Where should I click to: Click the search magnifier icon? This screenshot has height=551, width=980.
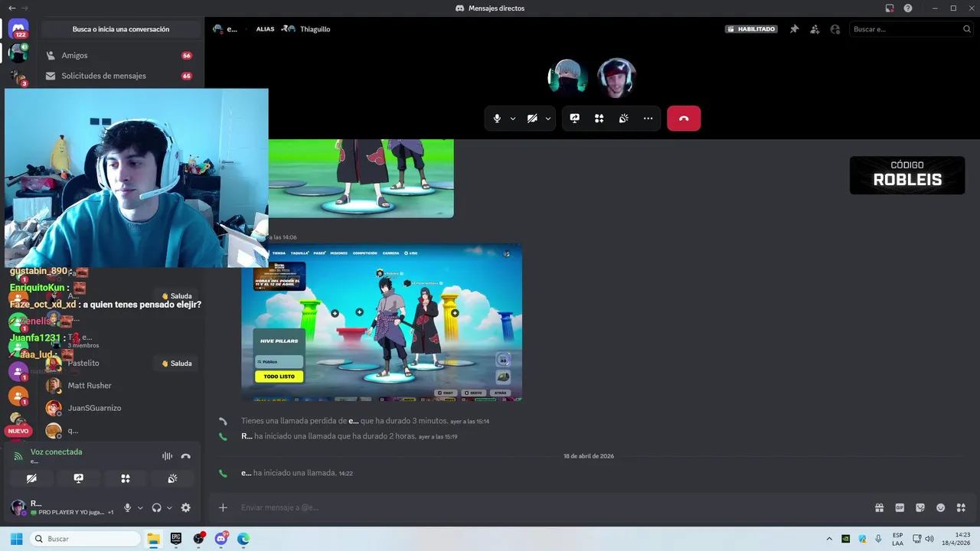(967, 29)
